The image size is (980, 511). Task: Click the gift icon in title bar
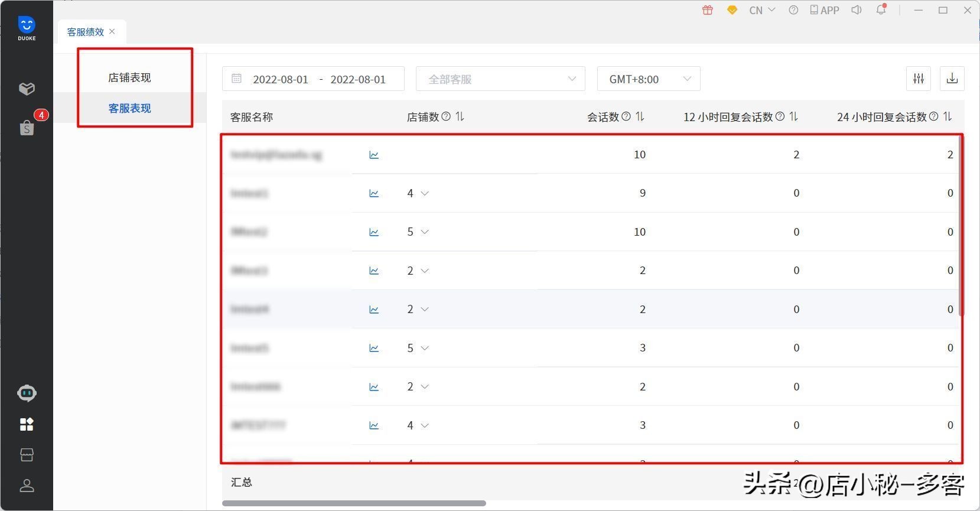click(708, 10)
